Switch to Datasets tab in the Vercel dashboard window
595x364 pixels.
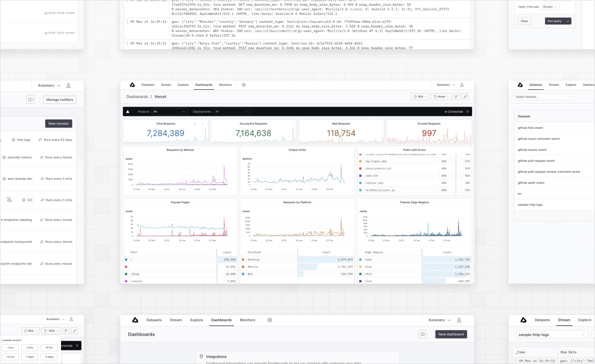(148, 85)
